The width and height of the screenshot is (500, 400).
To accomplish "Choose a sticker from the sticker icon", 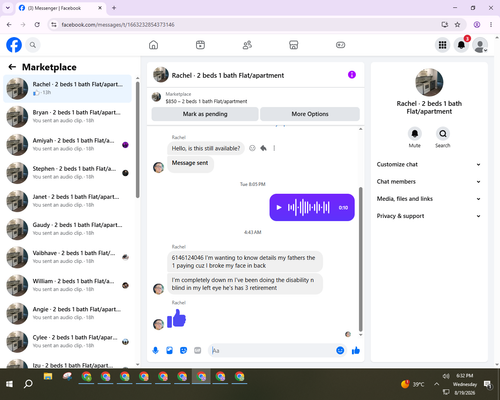I will pyautogui.click(x=183, y=350).
